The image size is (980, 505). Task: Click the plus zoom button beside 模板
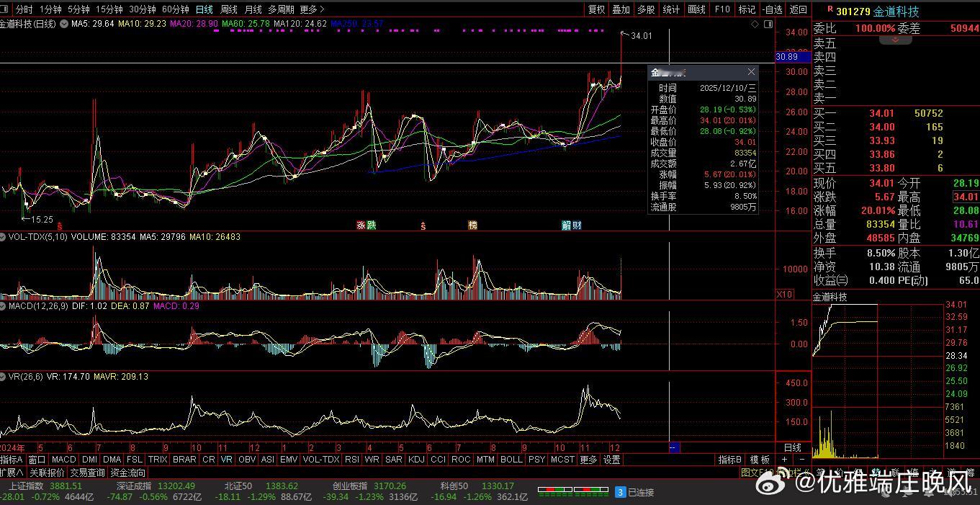click(785, 460)
